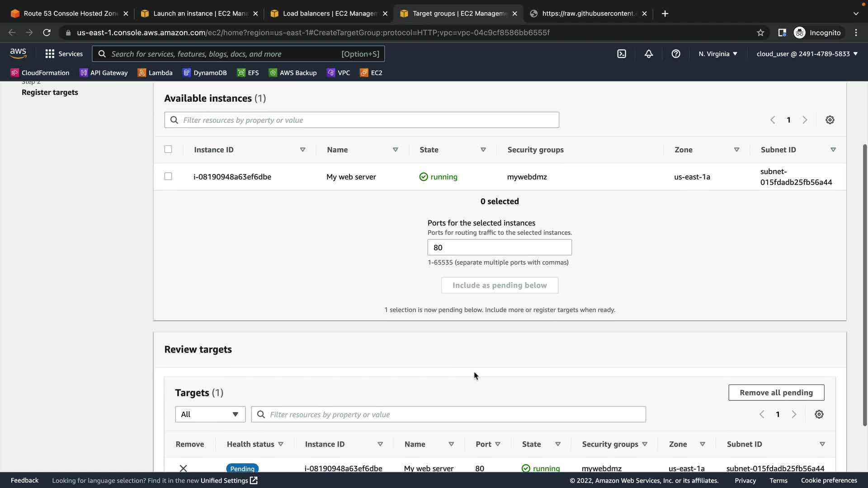Viewport: 868px width, 488px height.
Task: Open the All targets filter dropdown
Action: (x=210, y=414)
